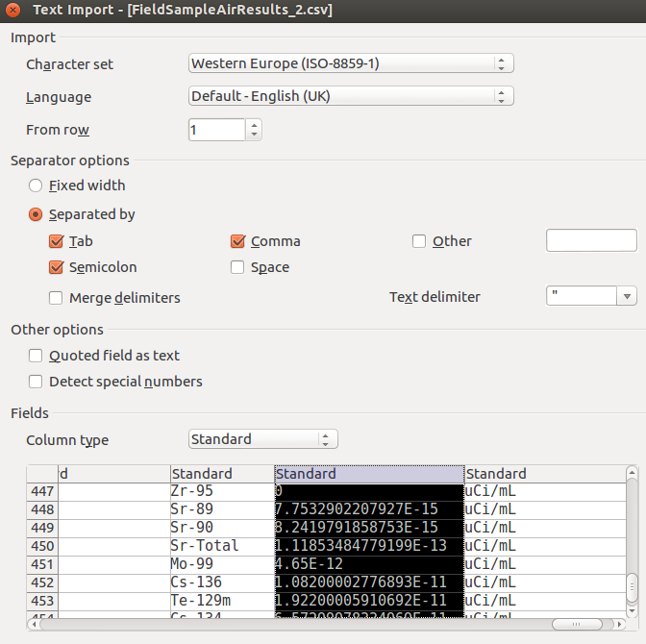Click the Other separator text field
This screenshot has height=644, width=646.
tap(590, 241)
